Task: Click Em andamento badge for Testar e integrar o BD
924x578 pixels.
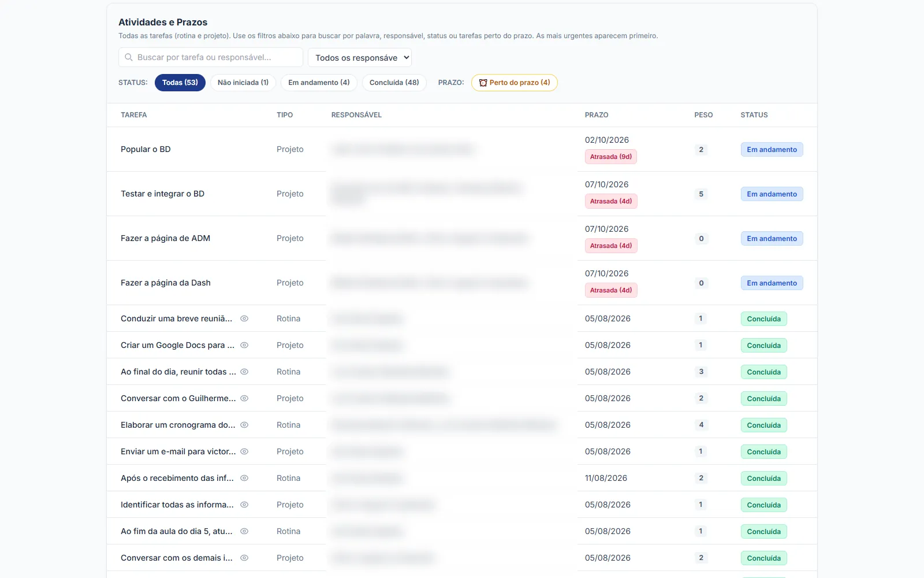Action: 772,194
